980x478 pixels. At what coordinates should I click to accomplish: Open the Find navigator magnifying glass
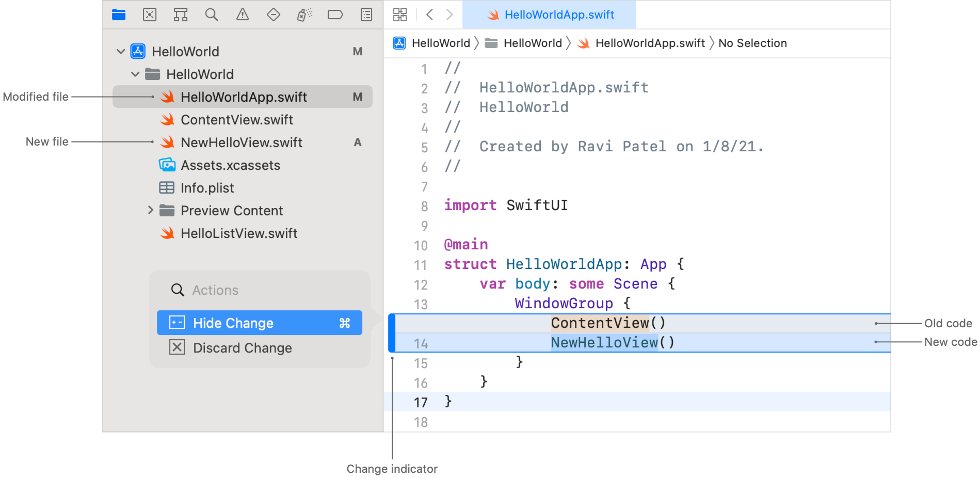tap(212, 14)
